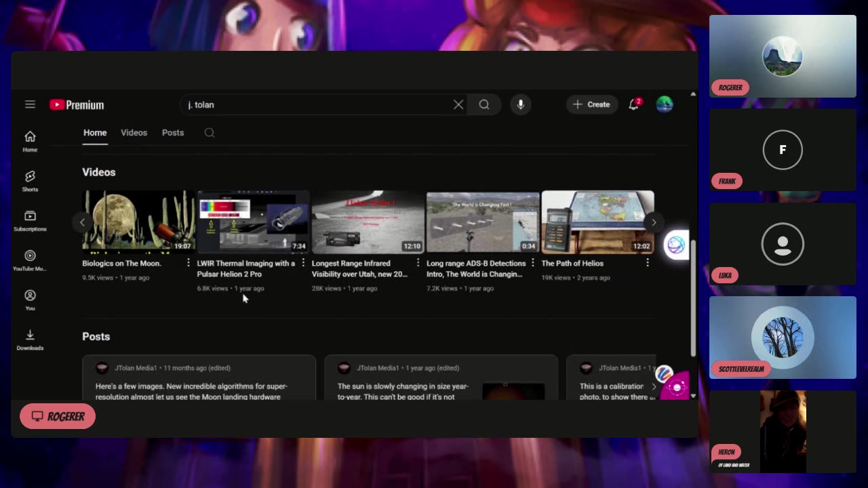868x488 pixels.
Task: Open the YouTube hamburger guide menu
Action: point(30,104)
